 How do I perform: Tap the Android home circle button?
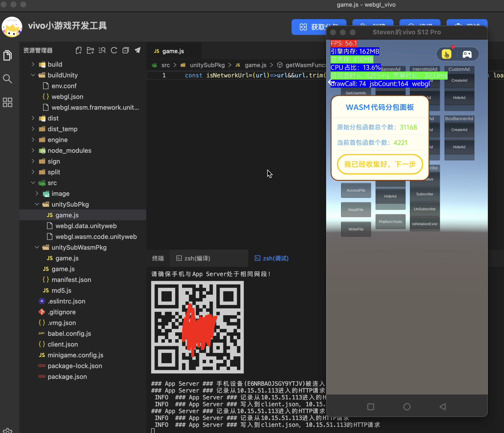tap(407, 406)
